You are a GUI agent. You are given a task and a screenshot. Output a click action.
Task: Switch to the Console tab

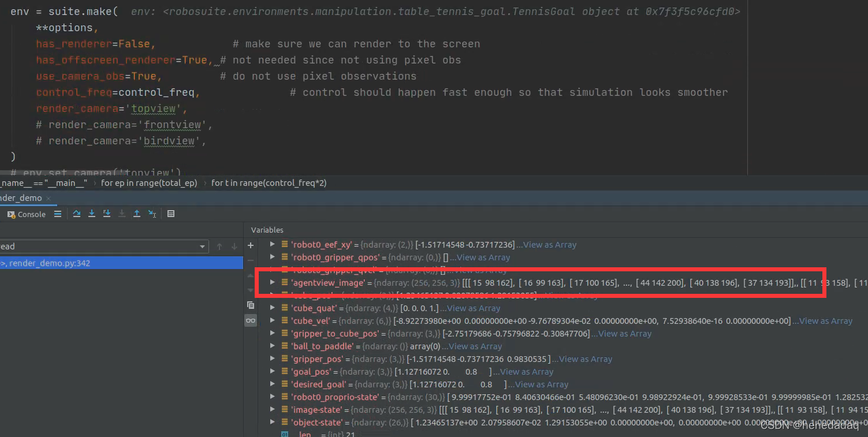click(27, 214)
